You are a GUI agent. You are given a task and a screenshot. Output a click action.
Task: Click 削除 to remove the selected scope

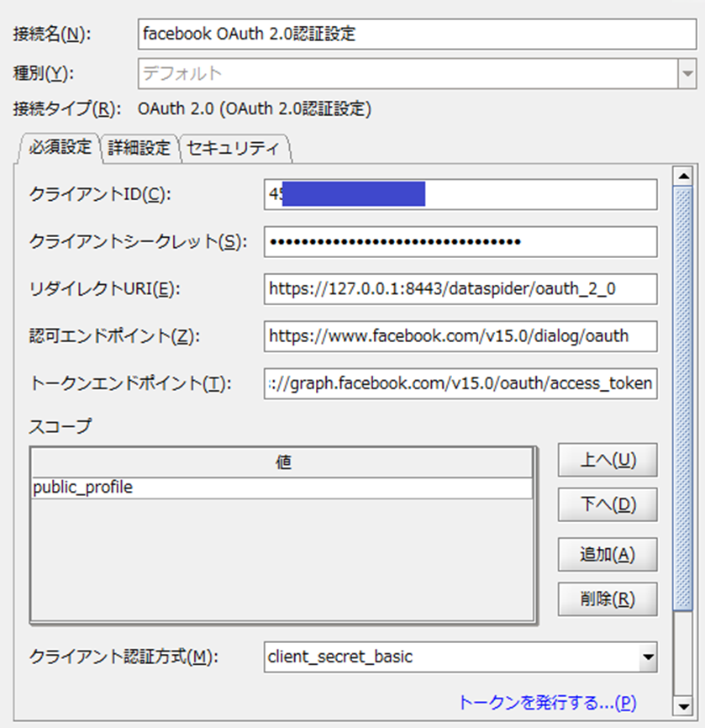pos(607,599)
